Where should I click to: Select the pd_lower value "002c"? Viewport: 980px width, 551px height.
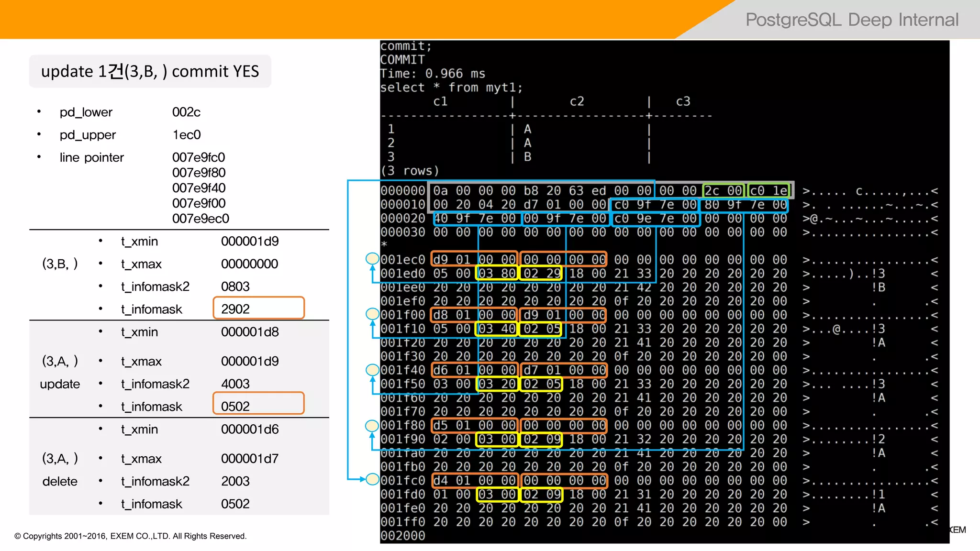(x=186, y=112)
